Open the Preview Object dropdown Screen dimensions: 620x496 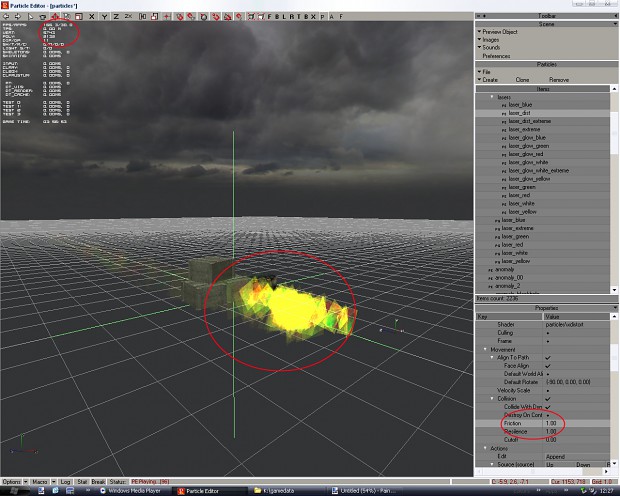pyautogui.click(x=497, y=32)
